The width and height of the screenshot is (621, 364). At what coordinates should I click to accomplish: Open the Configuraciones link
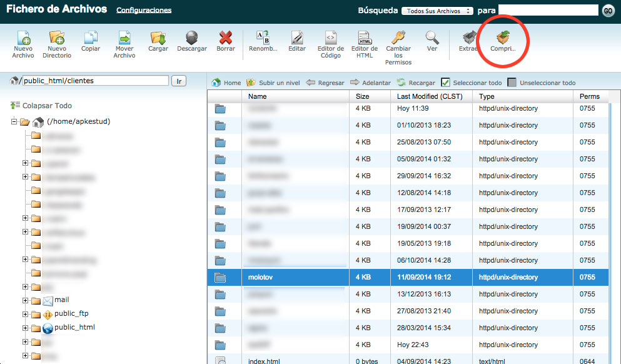[x=144, y=10]
